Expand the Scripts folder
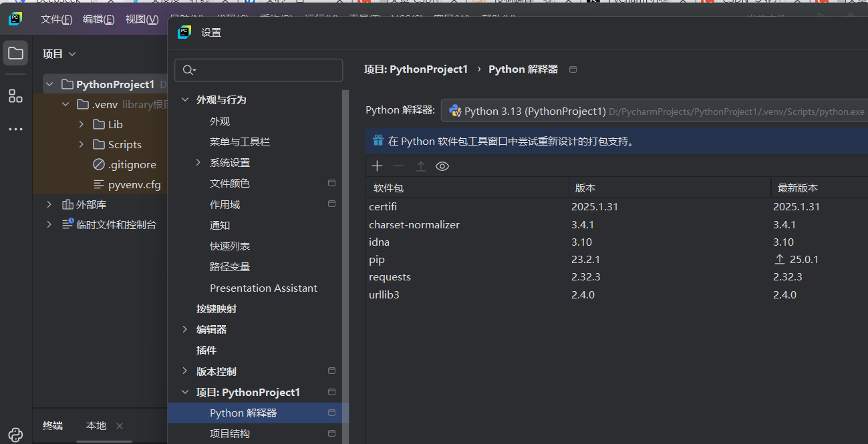The image size is (868, 444). click(81, 144)
